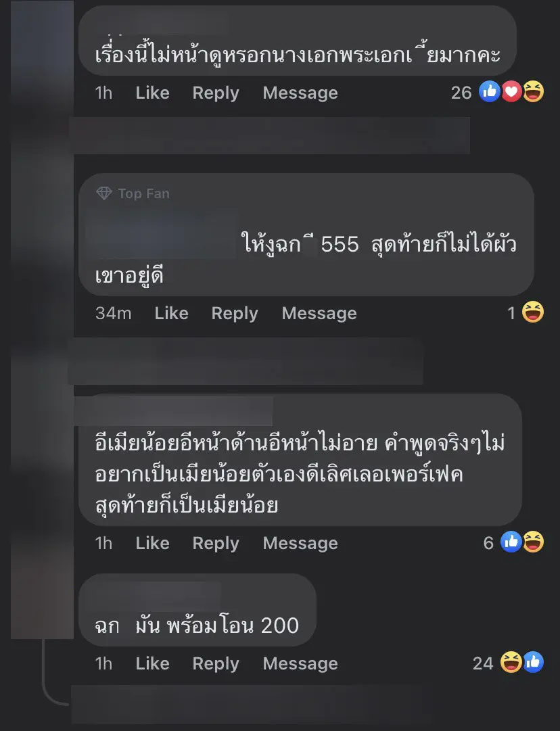Open reaction count 26 list

coord(461,93)
